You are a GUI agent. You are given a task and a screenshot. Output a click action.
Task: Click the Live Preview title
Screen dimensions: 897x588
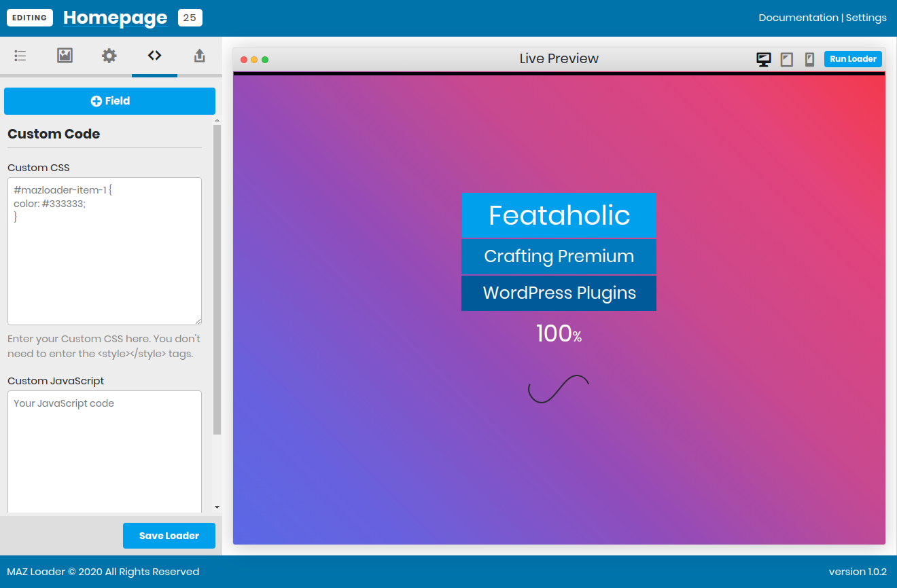click(559, 58)
